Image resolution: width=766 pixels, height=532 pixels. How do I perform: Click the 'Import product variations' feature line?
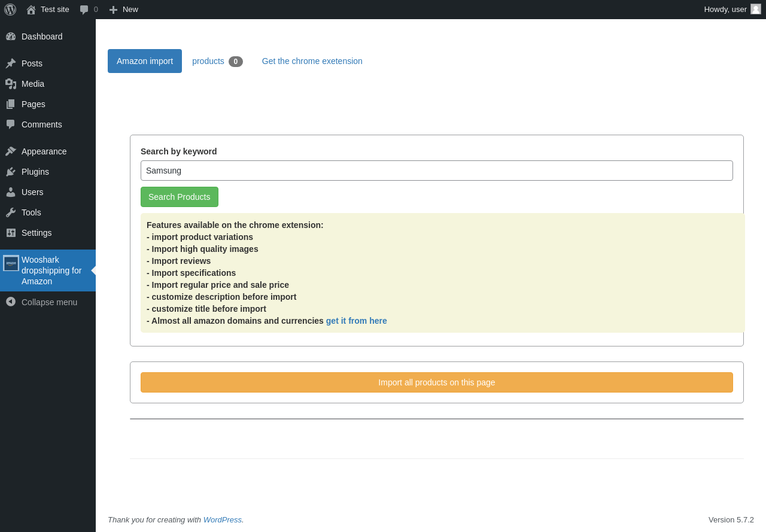200,237
